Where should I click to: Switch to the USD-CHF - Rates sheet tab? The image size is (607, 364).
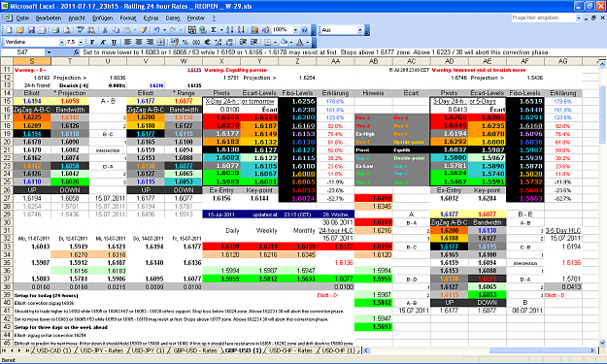pos(290,350)
